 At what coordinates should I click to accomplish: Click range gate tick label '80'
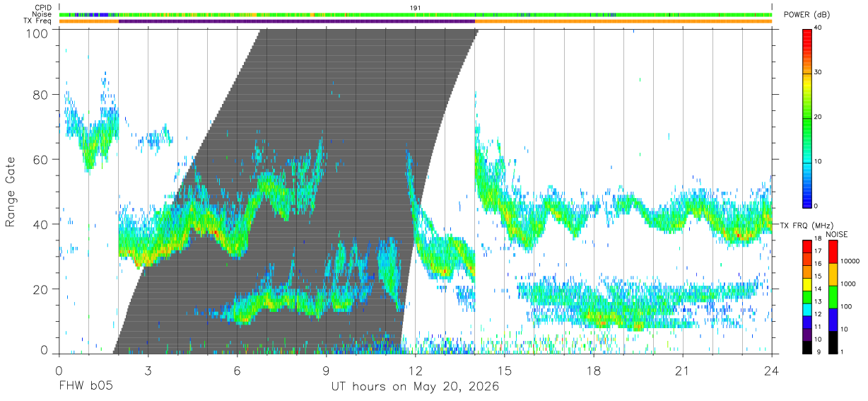point(40,94)
